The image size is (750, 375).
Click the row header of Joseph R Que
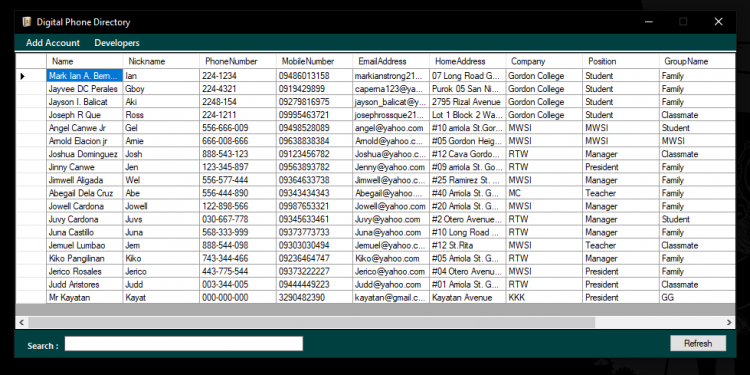(x=31, y=115)
